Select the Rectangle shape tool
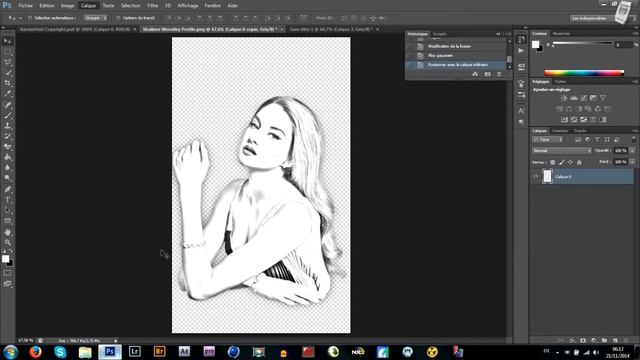The height and width of the screenshot is (360, 640). 7,221
